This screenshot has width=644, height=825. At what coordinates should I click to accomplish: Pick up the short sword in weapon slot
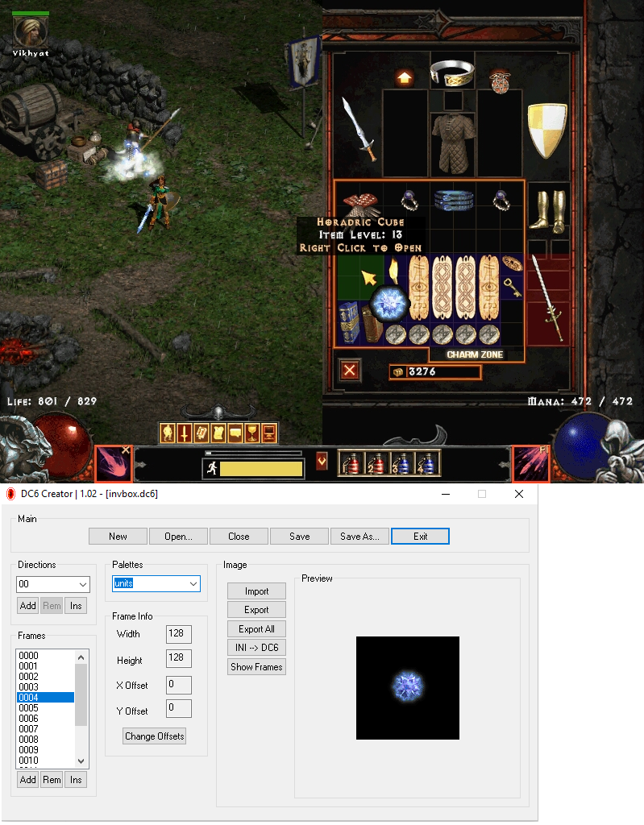click(359, 128)
